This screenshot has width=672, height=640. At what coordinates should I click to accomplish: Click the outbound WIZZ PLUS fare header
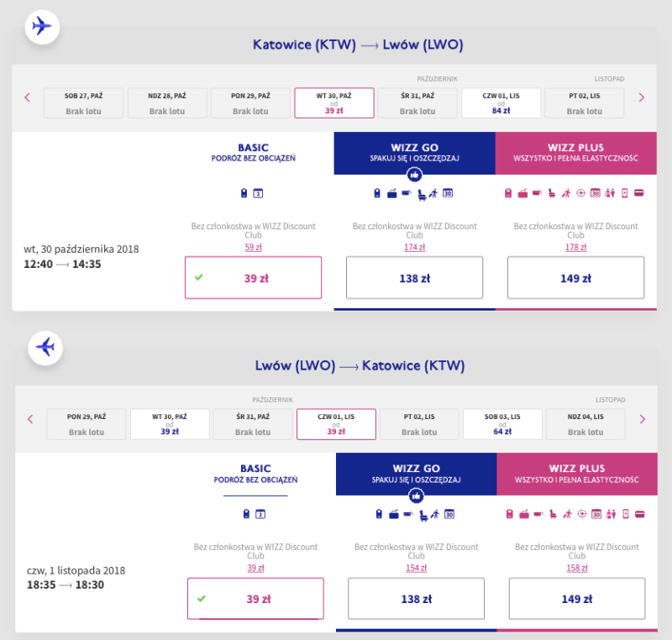point(575,153)
